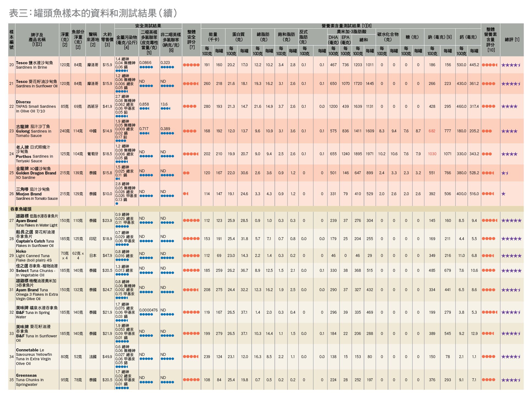Click the price $49.9
532x398 pixels.
(x=107, y=357)
